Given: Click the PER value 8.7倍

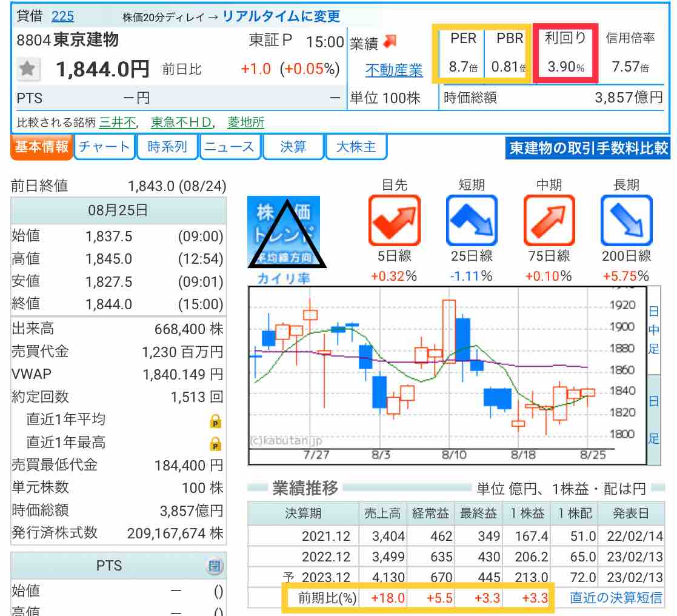Looking at the screenshot, I should click(463, 67).
